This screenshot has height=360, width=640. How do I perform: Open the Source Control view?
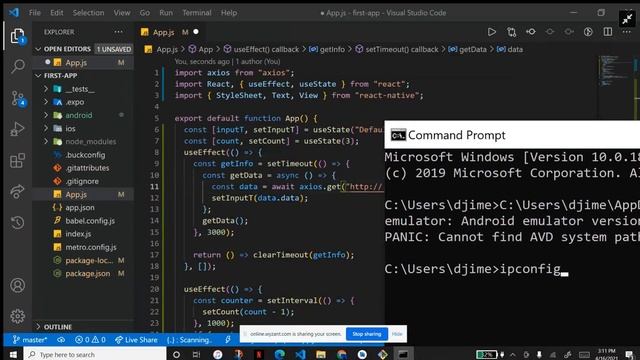point(18,98)
